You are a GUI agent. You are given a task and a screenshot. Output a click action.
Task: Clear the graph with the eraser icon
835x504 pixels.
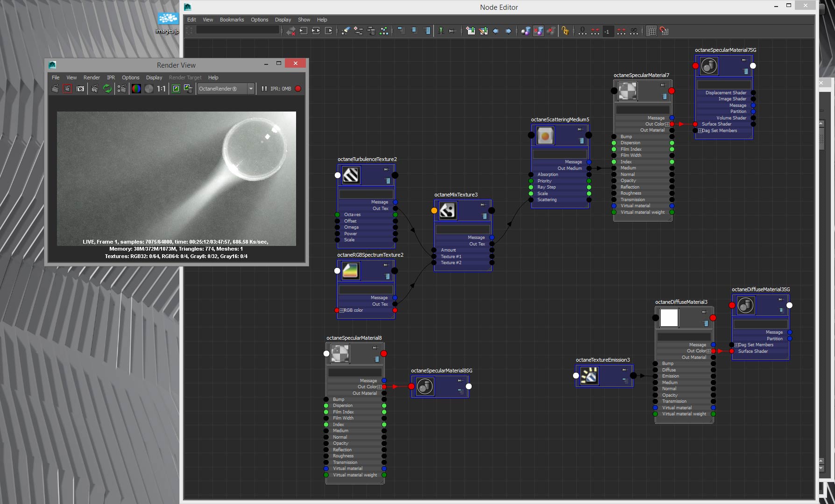[x=346, y=31]
